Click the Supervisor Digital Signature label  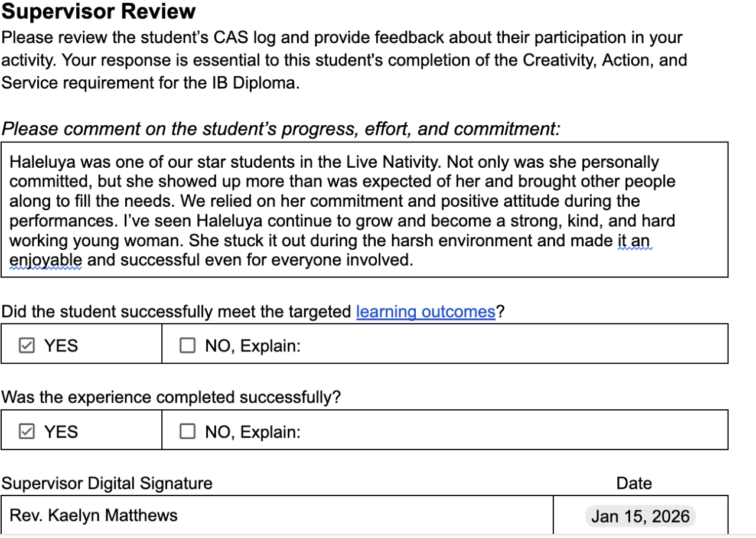point(107,484)
